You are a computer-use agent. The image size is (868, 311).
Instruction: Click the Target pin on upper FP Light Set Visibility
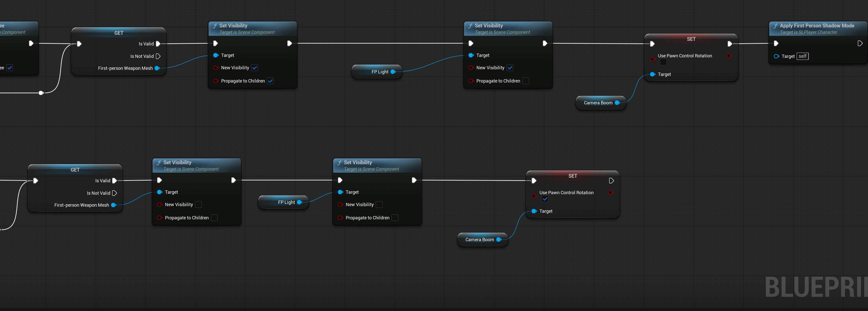point(471,55)
